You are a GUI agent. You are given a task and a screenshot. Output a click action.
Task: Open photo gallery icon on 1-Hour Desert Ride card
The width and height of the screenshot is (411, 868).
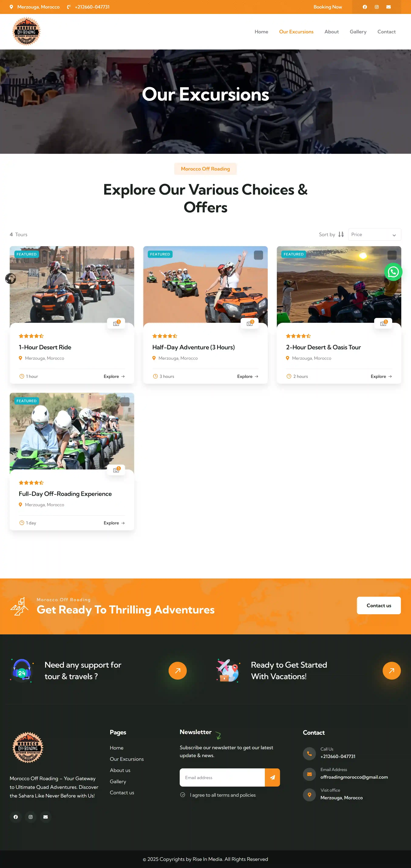pos(116,323)
